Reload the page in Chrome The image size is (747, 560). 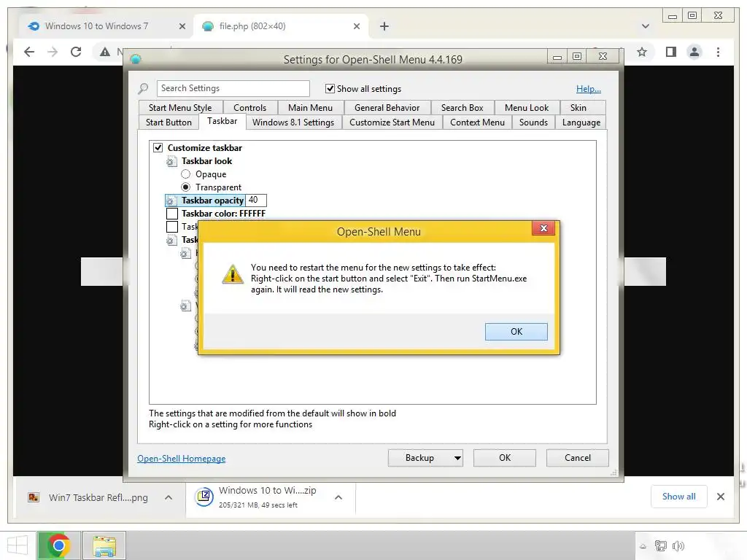(76, 52)
